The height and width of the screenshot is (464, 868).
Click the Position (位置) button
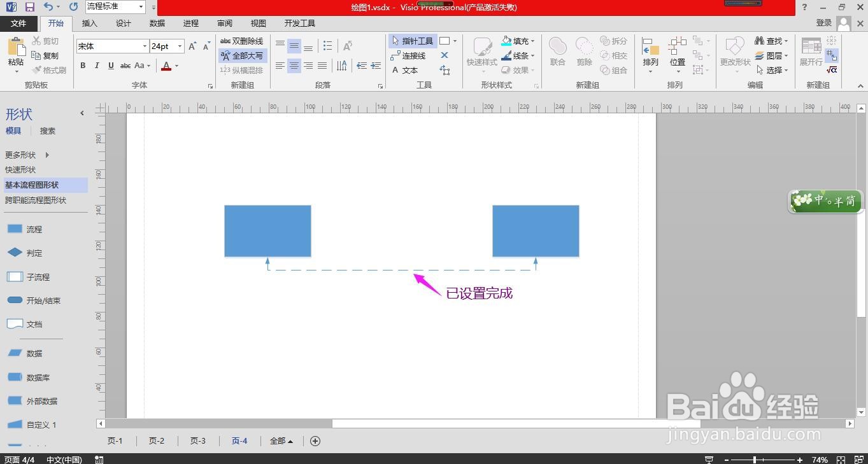[678, 55]
